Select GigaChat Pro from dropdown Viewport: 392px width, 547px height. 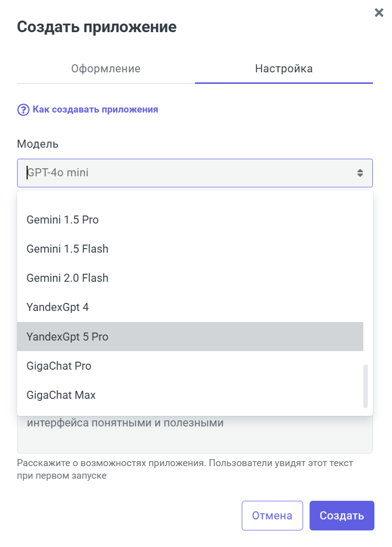coord(59,366)
